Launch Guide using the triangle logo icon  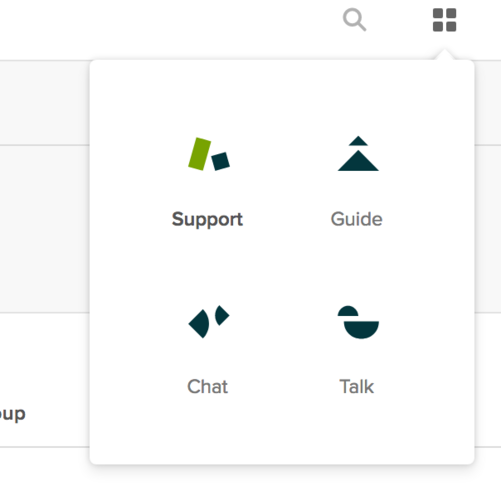[358, 153]
